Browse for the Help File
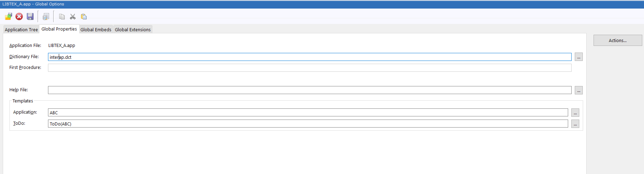 point(578,90)
